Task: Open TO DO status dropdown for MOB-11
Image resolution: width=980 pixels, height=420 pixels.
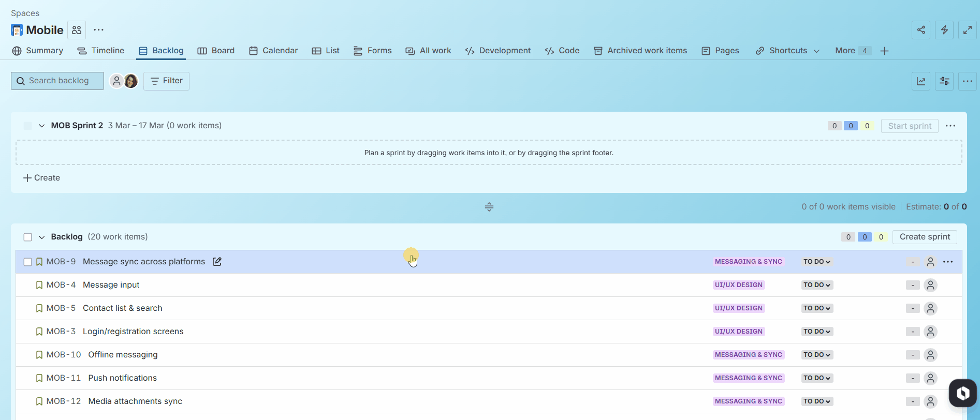Action: point(817,378)
